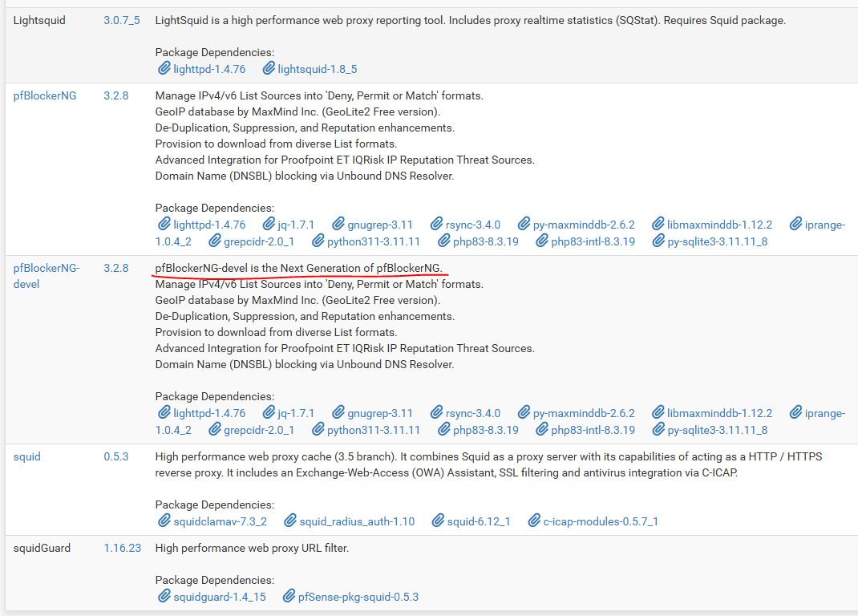858x616 pixels.
Task: Click 'pfBlockerNG-devel is the Next Generation of pfBlockerNG.' text
Action: [299, 269]
